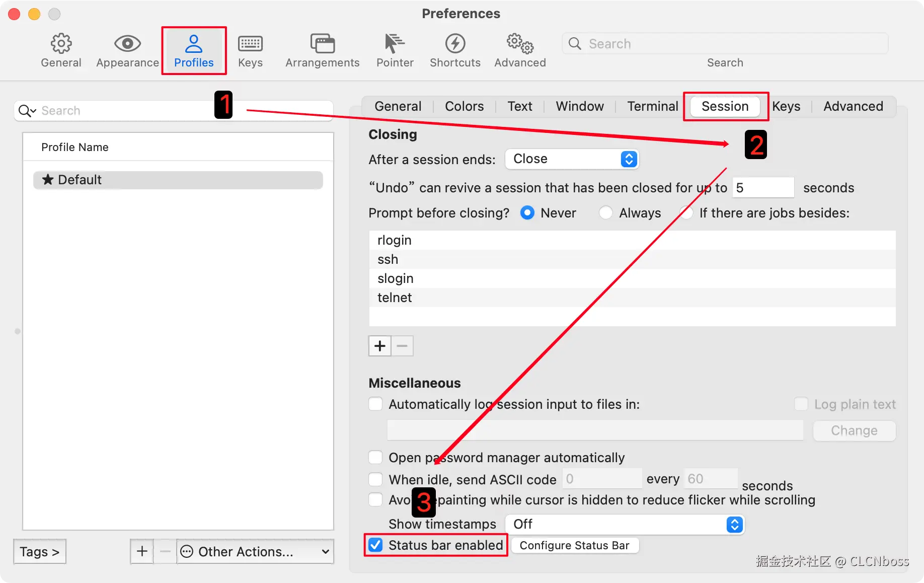The height and width of the screenshot is (583, 924).
Task: Add a new profile with the plus icon
Action: pyautogui.click(x=142, y=551)
